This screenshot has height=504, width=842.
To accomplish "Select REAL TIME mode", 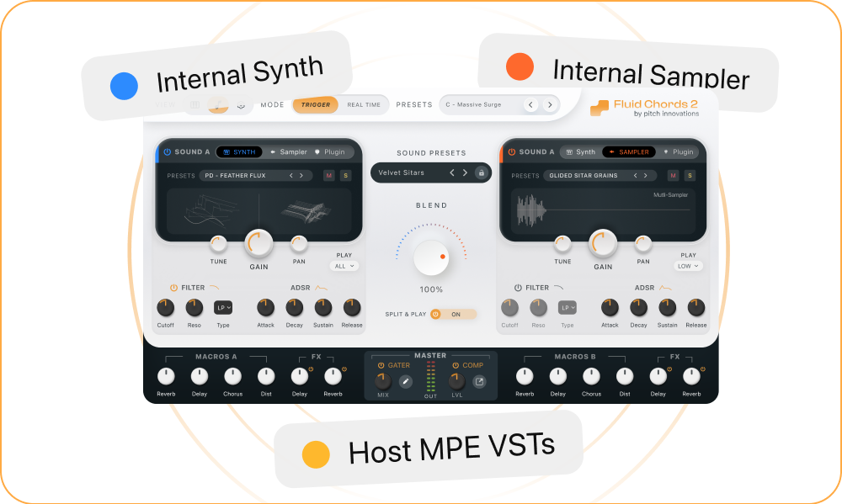I will (x=364, y=104).
